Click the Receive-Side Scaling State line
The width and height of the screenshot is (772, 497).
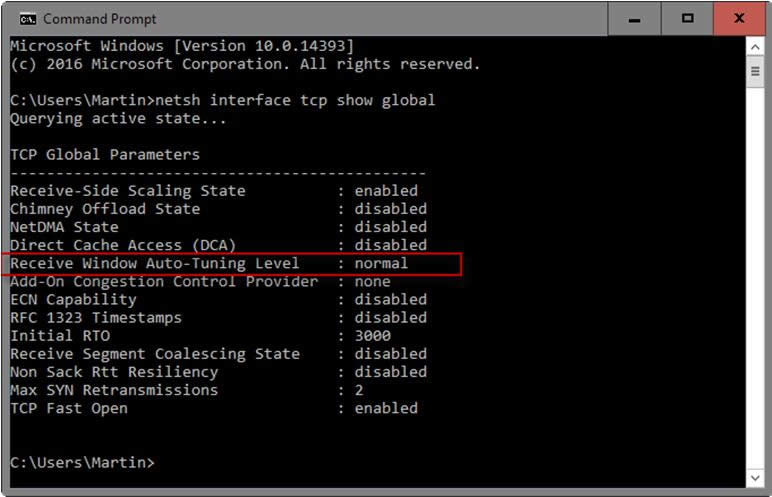[213, 191]
